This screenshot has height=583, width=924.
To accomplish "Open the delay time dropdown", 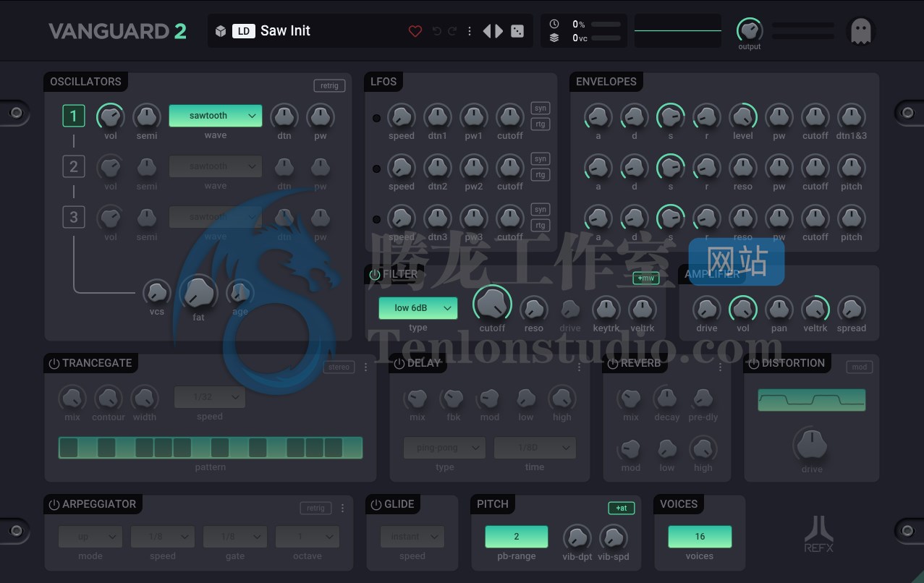I will [x=535, y=448].
